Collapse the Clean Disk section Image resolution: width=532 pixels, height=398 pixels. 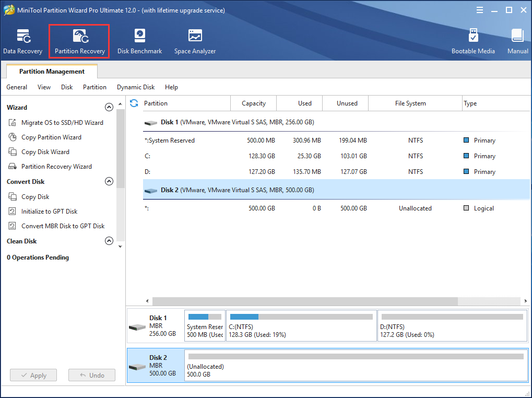tap(109, 241)
